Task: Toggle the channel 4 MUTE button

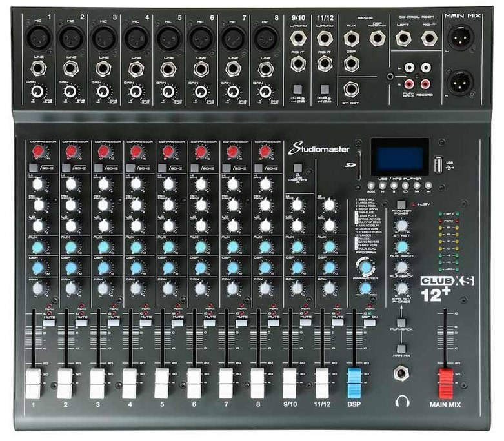Action: coord(145,323)
